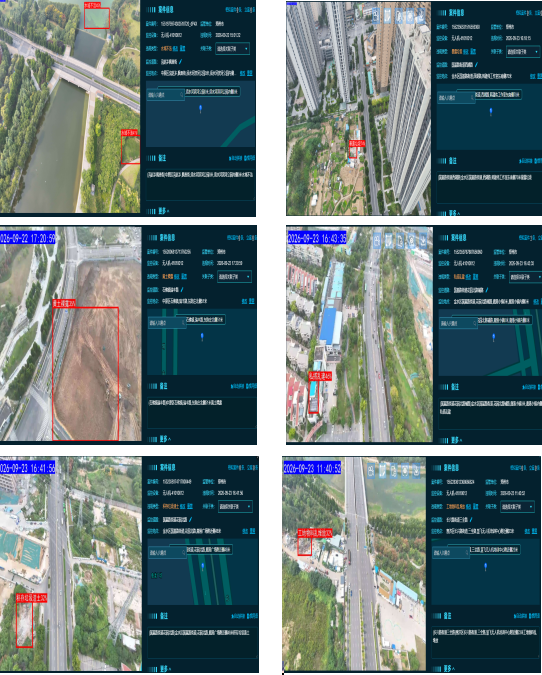Screen dimensions: 542x675
Task: Click the blue location pin on the 16:41:56 panel map
Action: tap(203, 567)
